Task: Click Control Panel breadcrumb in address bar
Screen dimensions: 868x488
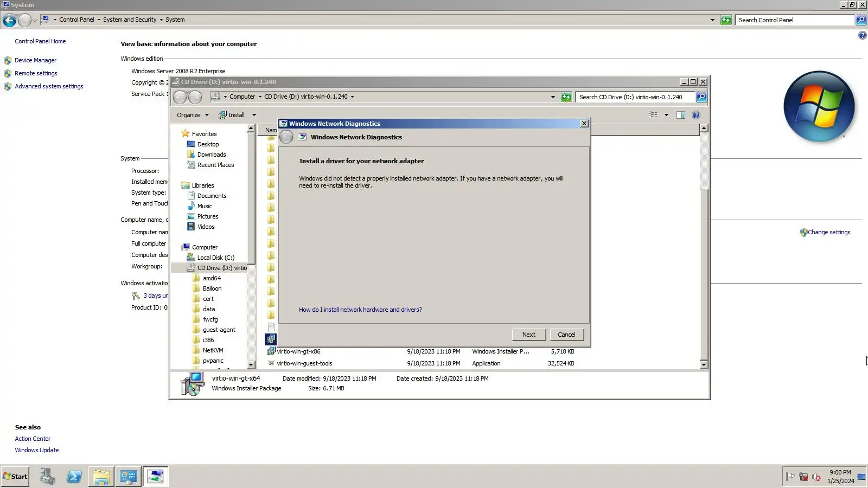Action: tap(76, 20)
